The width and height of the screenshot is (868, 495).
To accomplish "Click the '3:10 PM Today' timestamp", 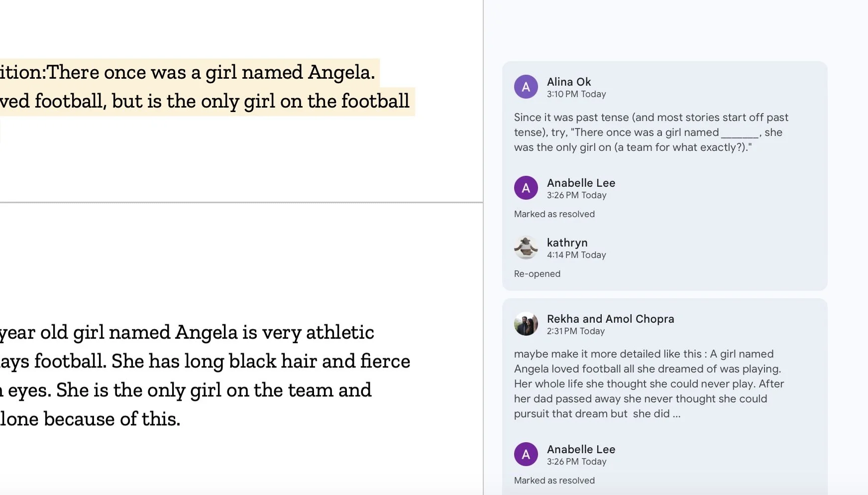I will [576, 94].
